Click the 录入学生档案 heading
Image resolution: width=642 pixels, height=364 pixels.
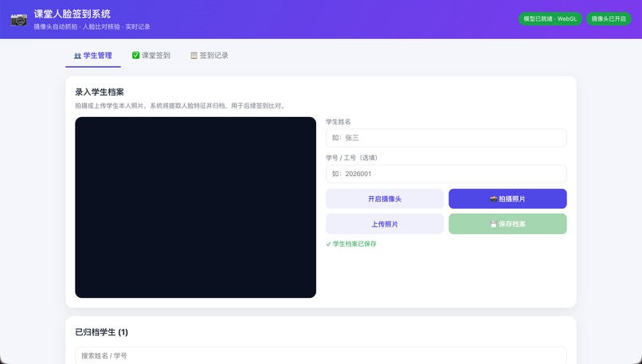coord(100,92)
